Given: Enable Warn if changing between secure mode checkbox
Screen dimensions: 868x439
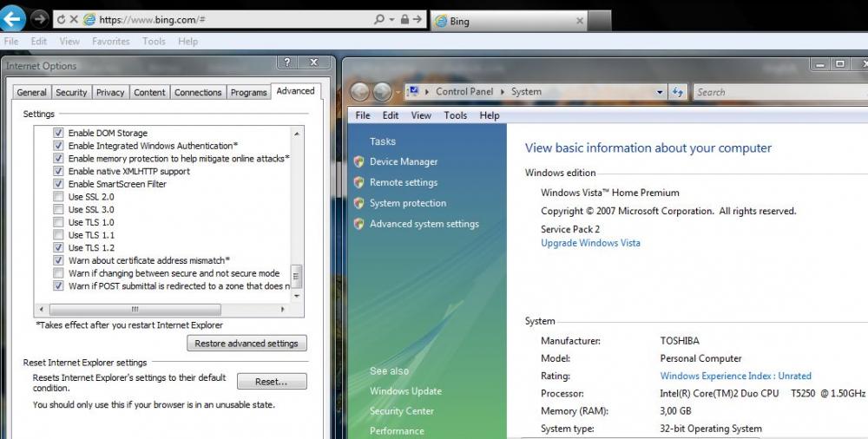Looking at the screenshot, I should pyautogui.click(x=58, y=273).
